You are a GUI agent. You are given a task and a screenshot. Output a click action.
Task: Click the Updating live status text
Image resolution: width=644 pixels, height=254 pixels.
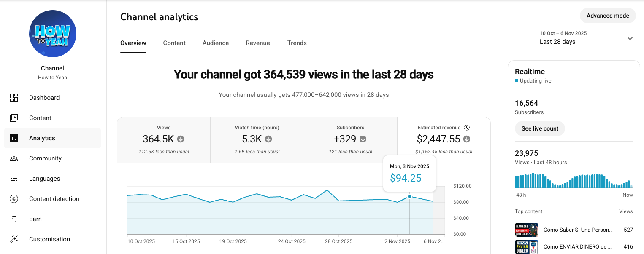coord(536,81)
